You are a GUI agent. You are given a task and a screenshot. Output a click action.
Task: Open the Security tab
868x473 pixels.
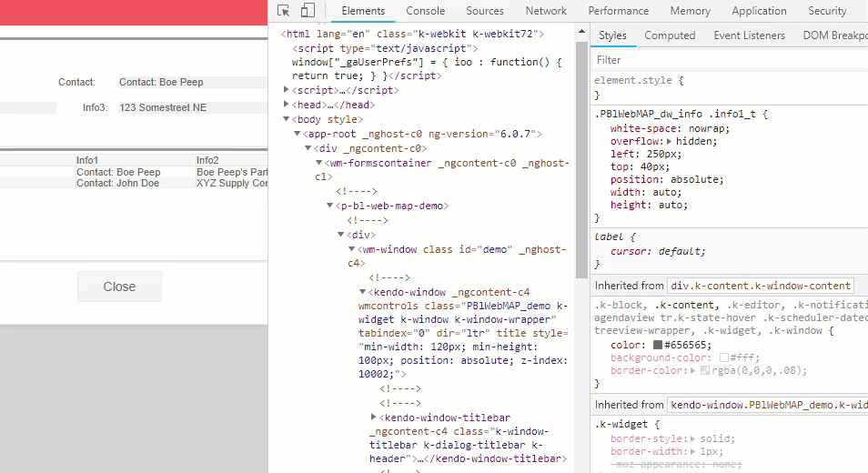(827, 11)
